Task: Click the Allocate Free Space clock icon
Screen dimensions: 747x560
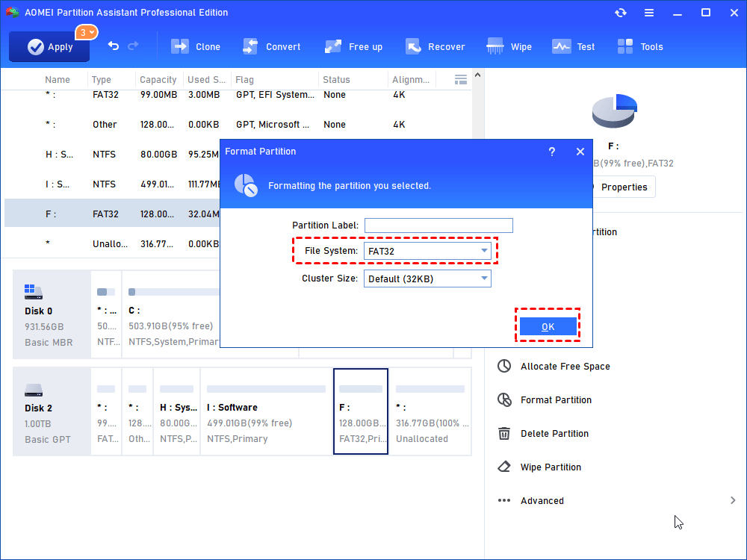Action: point(504,366)
